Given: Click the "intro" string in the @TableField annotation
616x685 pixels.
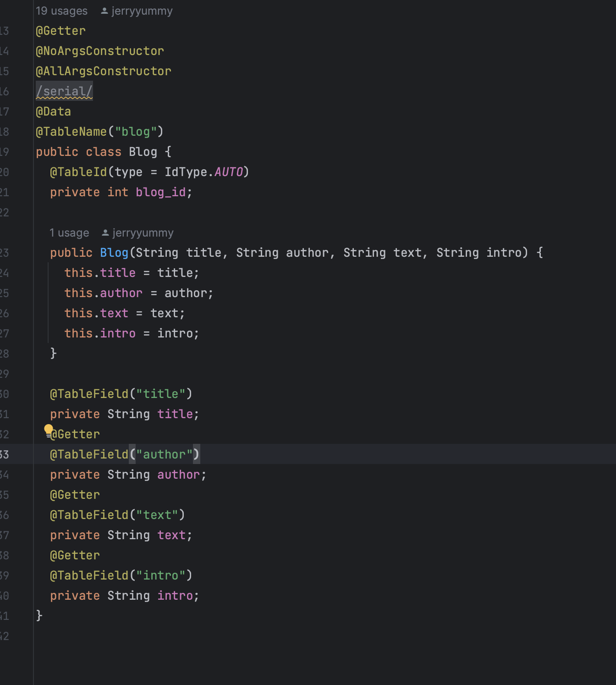Looking at the screenshot, I should click(x=160, y=575).
